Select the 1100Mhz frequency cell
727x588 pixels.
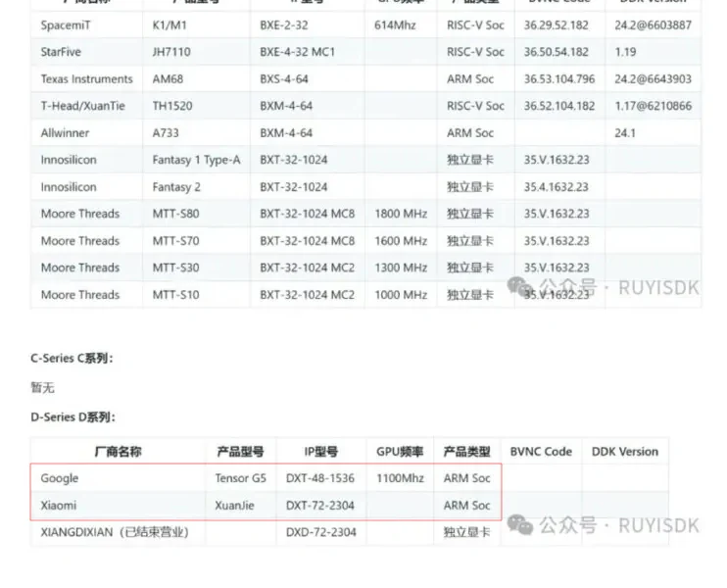coord(400,478)
